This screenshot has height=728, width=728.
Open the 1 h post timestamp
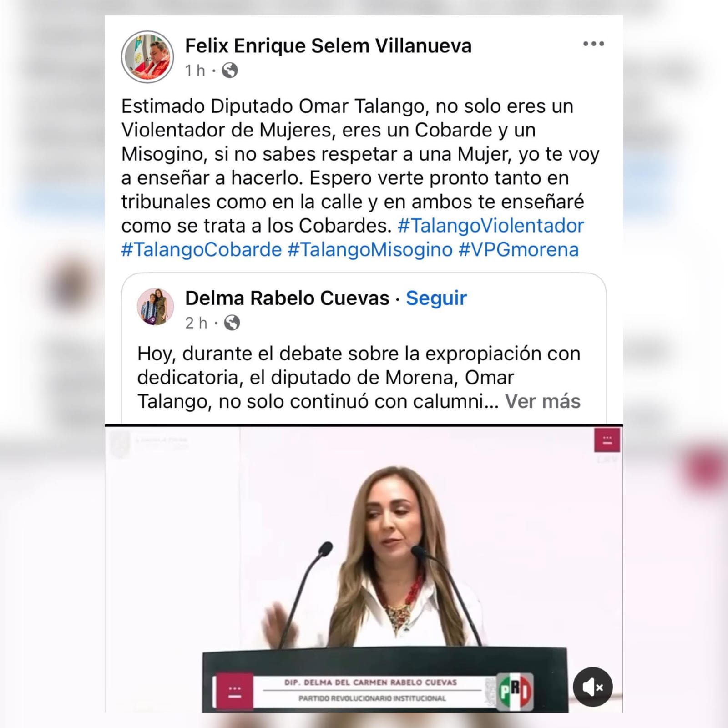(195, 71)
